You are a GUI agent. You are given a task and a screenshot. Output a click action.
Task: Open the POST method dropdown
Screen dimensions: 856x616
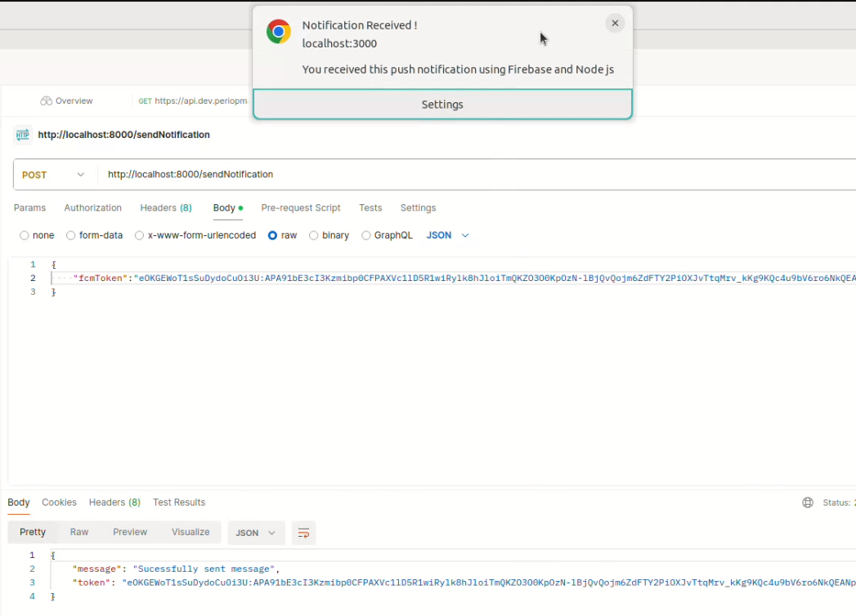[53, 175]
